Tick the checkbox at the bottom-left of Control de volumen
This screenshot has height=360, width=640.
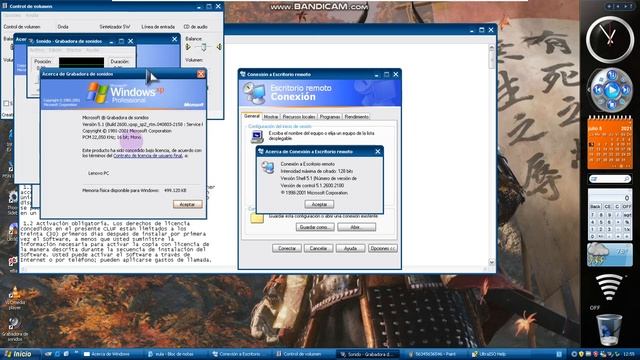coord(6,104)
